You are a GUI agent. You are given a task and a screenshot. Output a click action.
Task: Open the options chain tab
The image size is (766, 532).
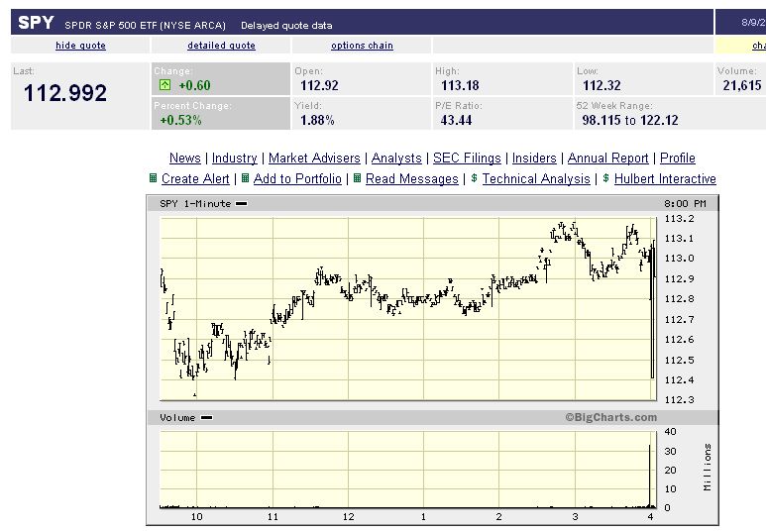coord(362,46)
